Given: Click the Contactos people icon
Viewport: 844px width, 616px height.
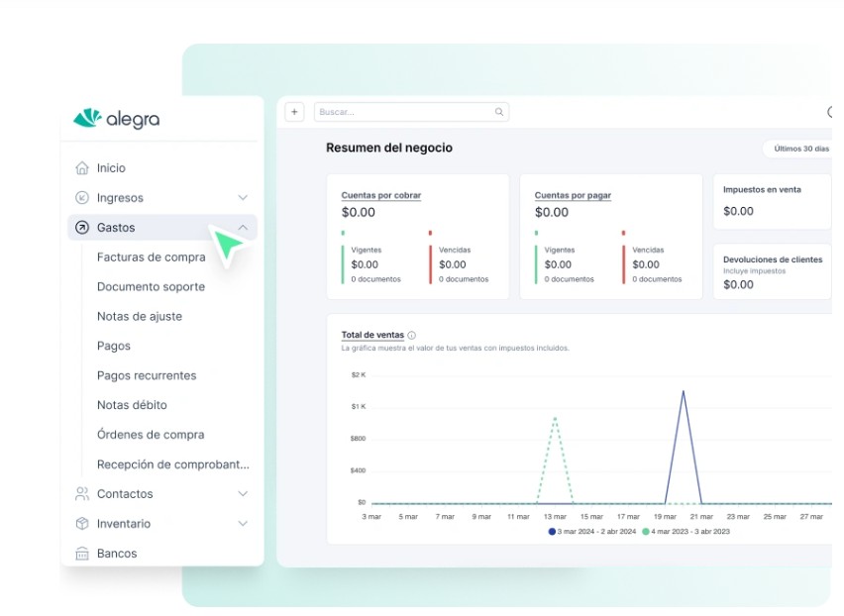Looking at the screenshot, I should (82, 493).
